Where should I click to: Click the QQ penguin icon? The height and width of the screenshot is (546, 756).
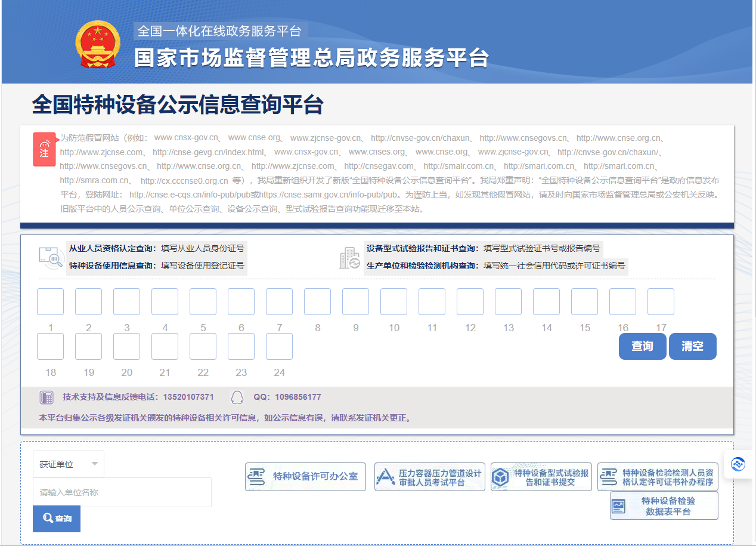[237, 397]
